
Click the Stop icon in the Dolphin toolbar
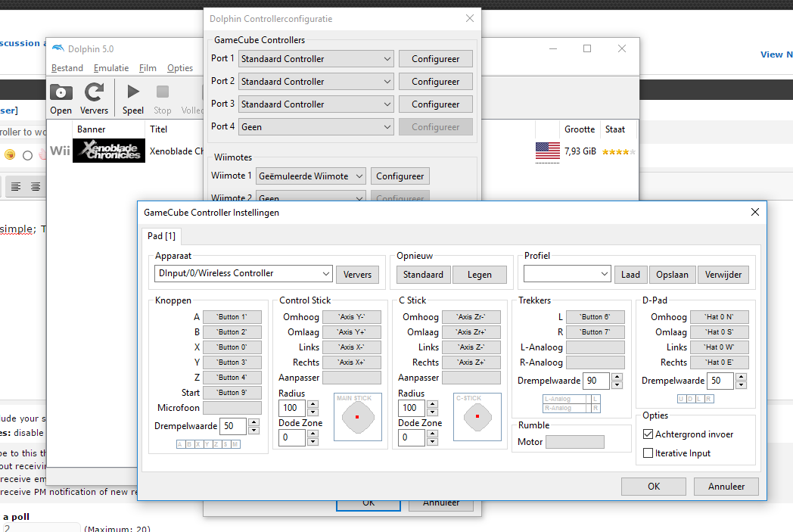pyautogui.click(x=163, y=92)
